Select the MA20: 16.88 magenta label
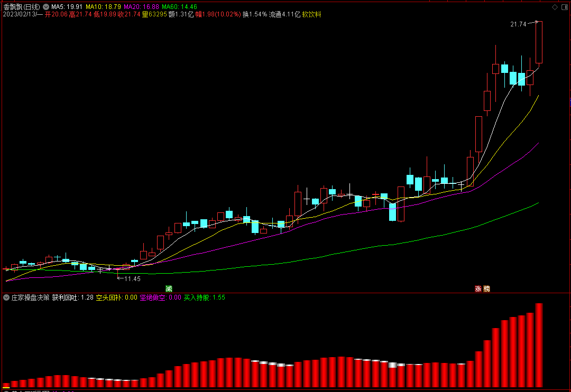 [141, 7]
